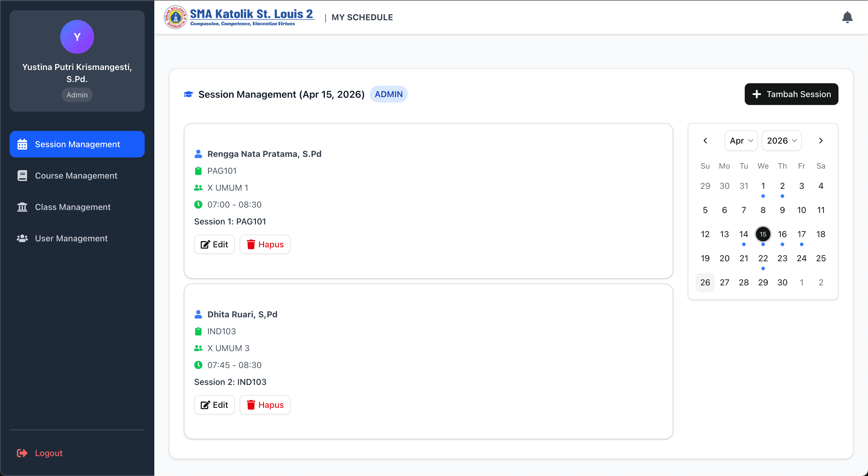Open the notification bell
The image size is (868, 476).
(847, 17)
